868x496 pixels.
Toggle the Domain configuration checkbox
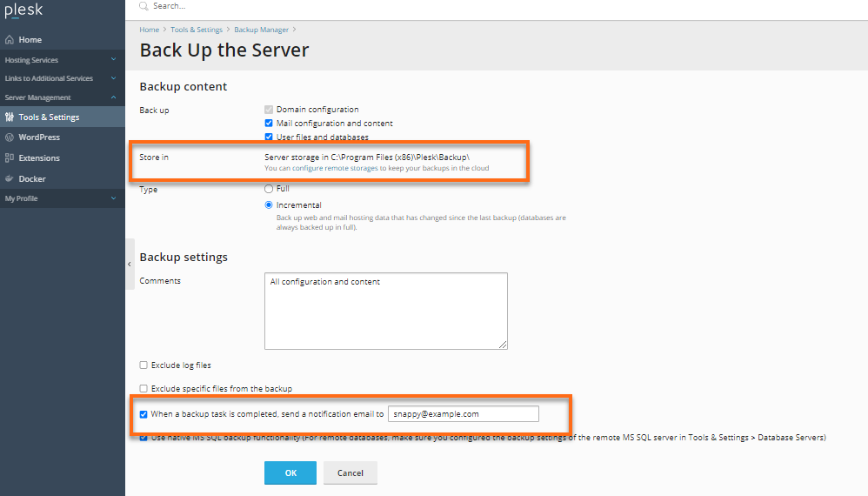click(269, 110)
